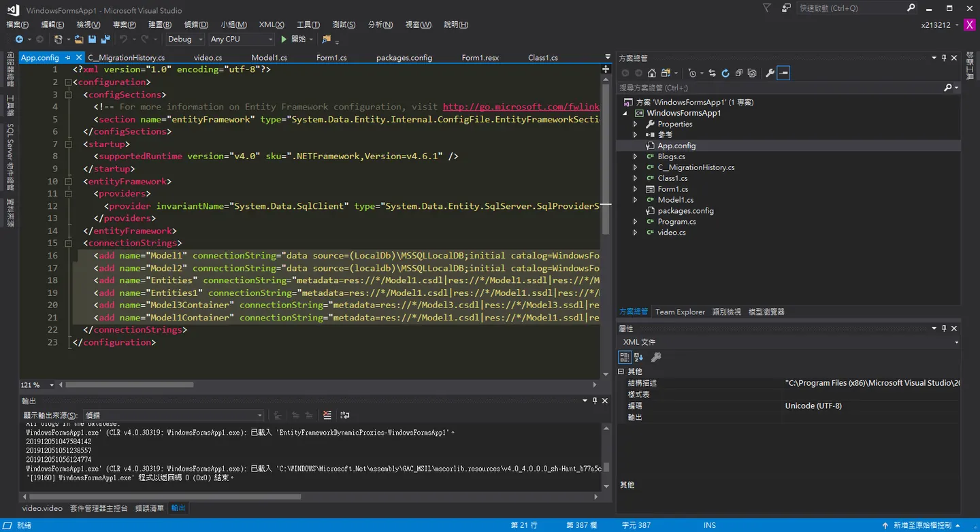
Task: Open Properties via the wrench icon
Action: pyautogui.click(x=770, y=73)
